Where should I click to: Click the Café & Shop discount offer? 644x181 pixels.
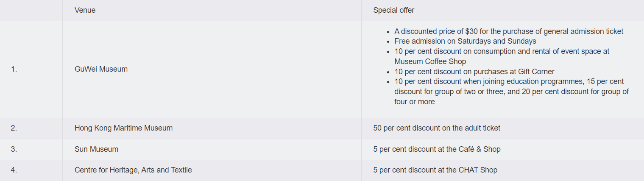pos(437,149)
